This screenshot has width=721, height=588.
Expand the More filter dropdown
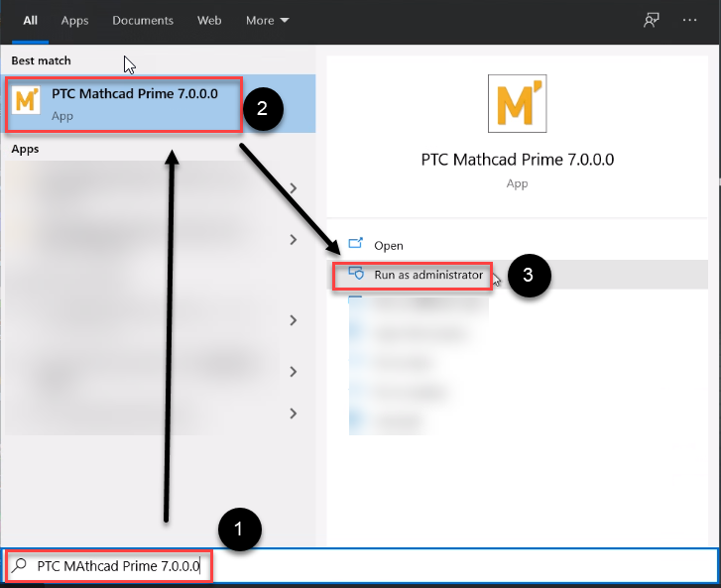(267, 21)
